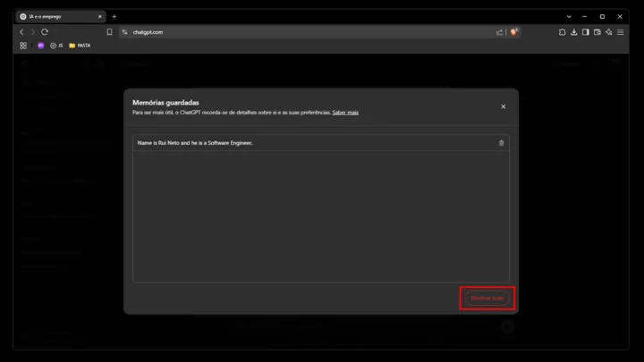The image size is (644, 362).
Task: Expand the tab search dropdown chevron
Action: point(569,16)
